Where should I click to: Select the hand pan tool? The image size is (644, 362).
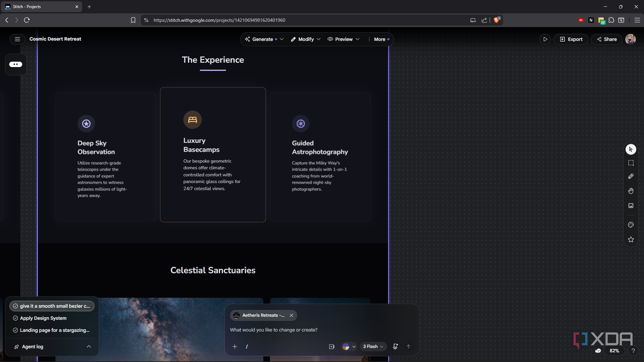631,191
